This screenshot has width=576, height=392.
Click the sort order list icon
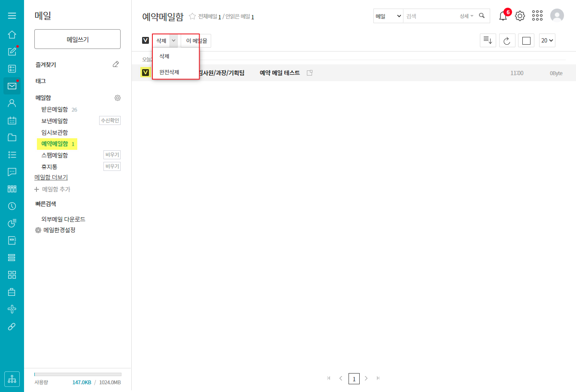tap(488, 40)
